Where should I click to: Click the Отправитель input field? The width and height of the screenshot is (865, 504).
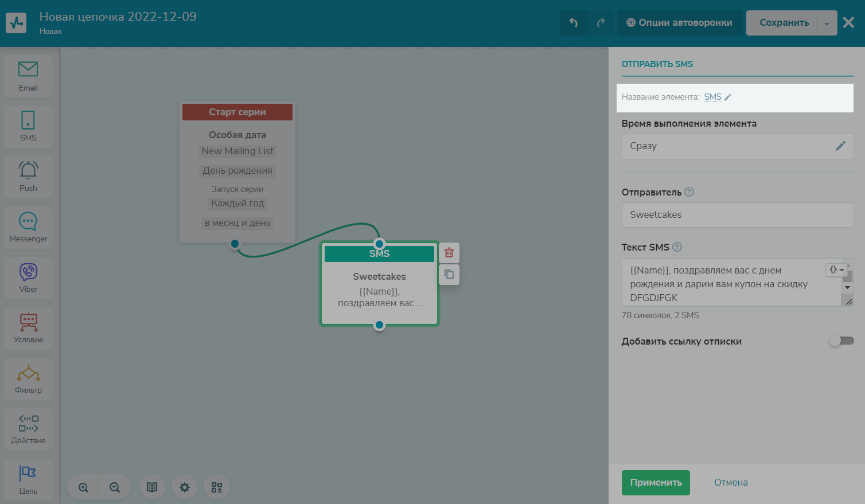(737, 215)
